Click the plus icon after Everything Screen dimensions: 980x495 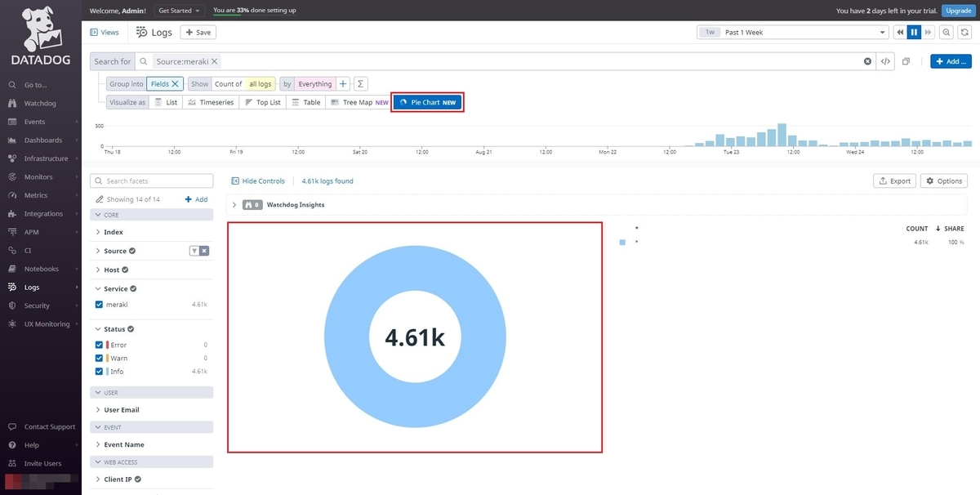tap(343, 83)
